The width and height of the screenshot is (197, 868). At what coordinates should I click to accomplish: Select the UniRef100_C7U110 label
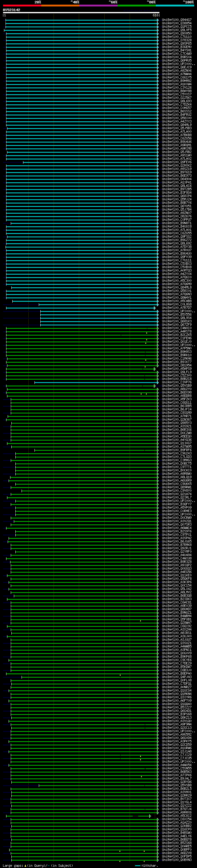(177, 37)
